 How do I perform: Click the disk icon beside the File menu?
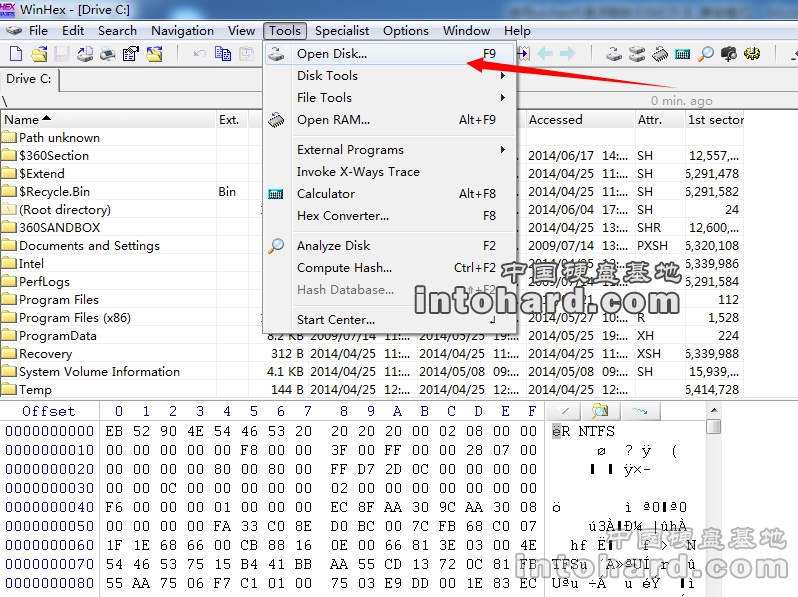point(14,31)
